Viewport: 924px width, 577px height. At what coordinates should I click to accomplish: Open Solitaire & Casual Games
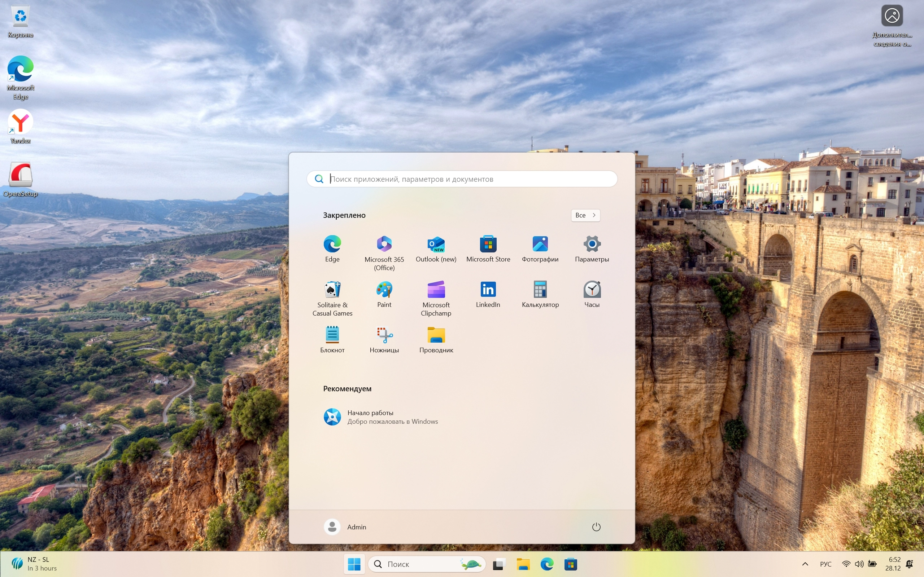tap(332, 290)
